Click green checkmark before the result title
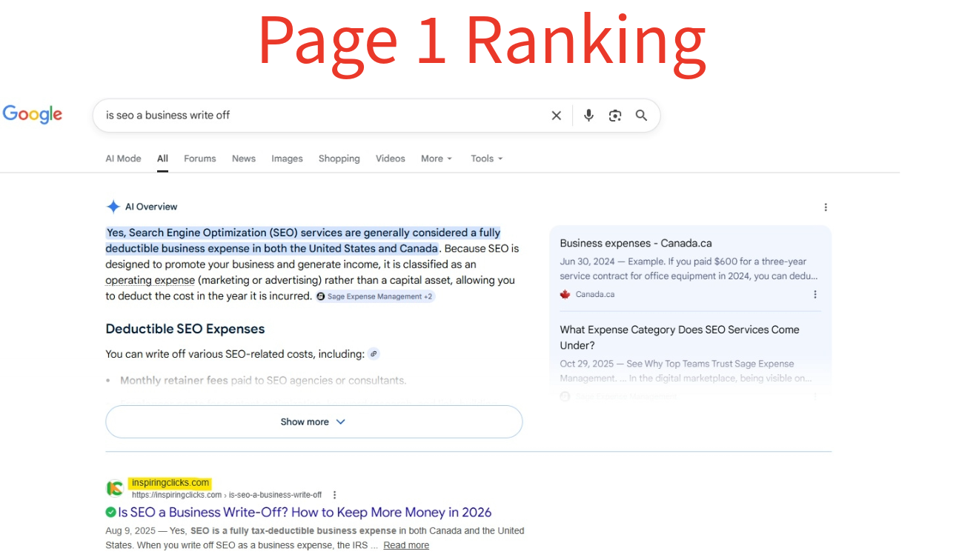The width and height of the screenshot is (962, 560). coord(110,512)
